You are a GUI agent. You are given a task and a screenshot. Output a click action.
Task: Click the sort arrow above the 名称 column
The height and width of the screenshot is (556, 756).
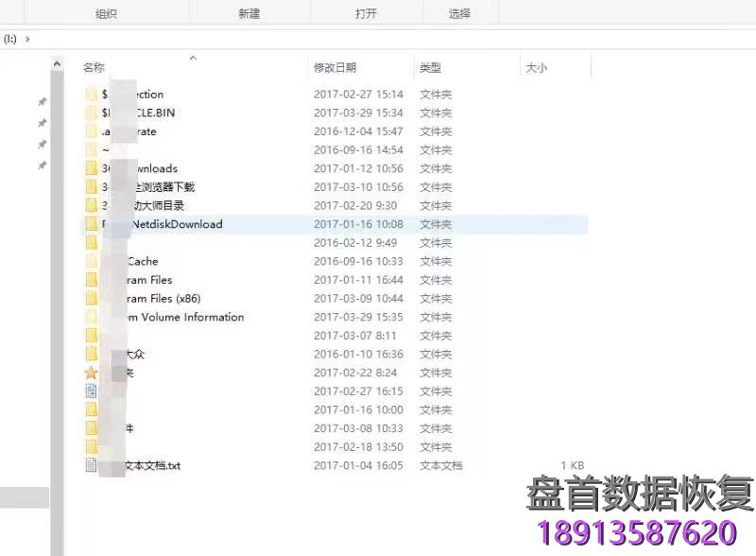point(193,58)
